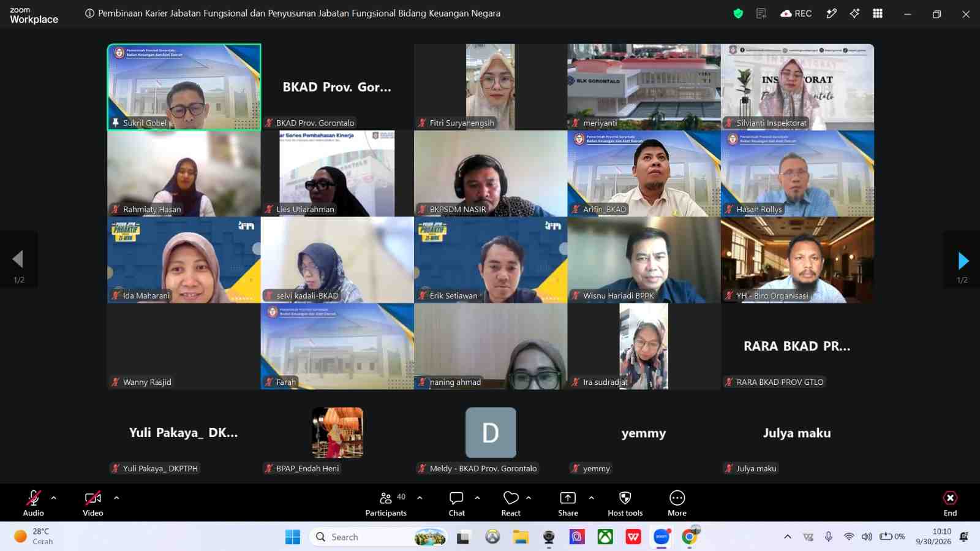Image resolution: width=980 pixels, height=551 pixels.
Task: Click the Windows taskbar Search box
Action: click(379, 537)
